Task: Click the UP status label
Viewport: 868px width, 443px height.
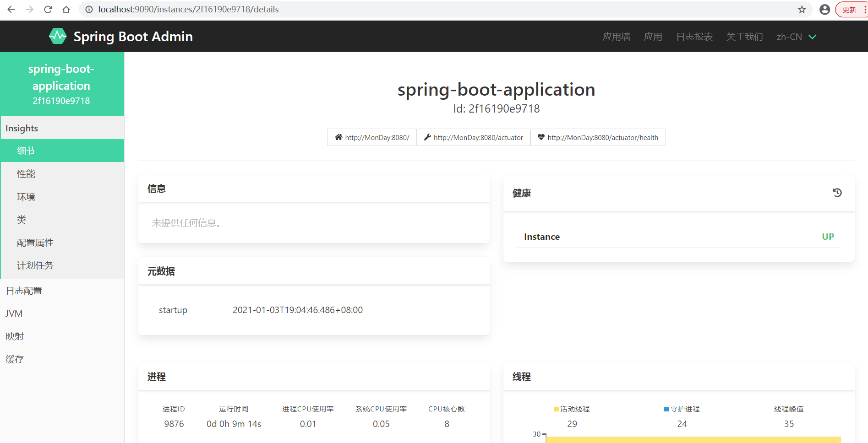Action: pos(828,237)
